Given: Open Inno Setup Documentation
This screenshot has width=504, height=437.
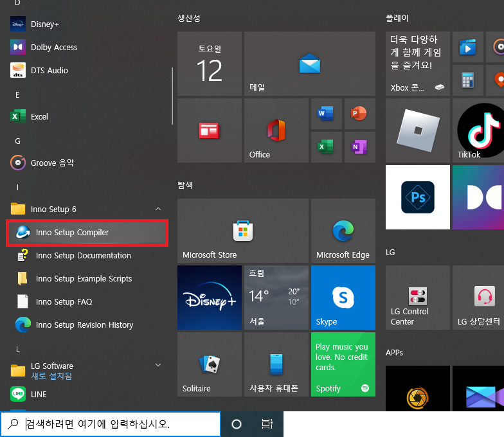Looking at the screenshot, I should 87,256.
